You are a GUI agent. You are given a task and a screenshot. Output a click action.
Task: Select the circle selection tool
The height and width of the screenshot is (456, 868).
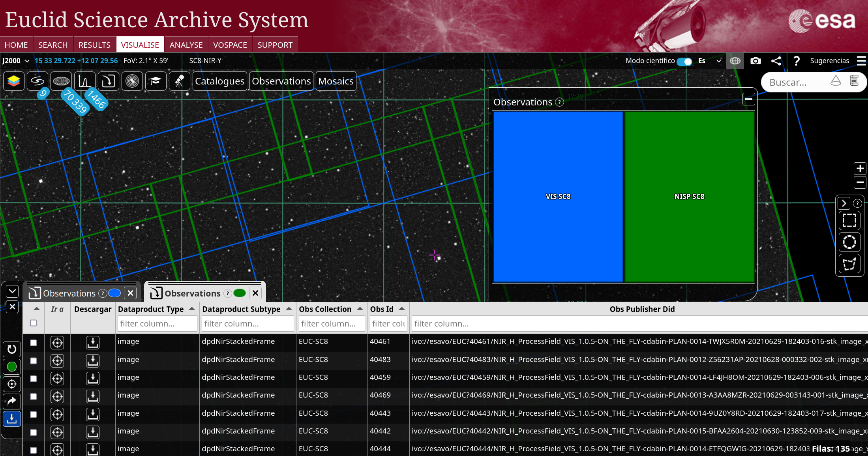[849, 242]
